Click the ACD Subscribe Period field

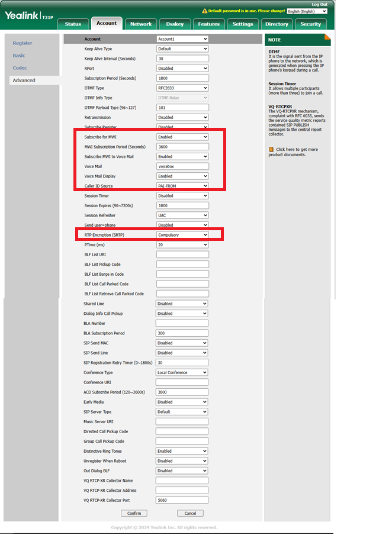click(x=182, y=392)
